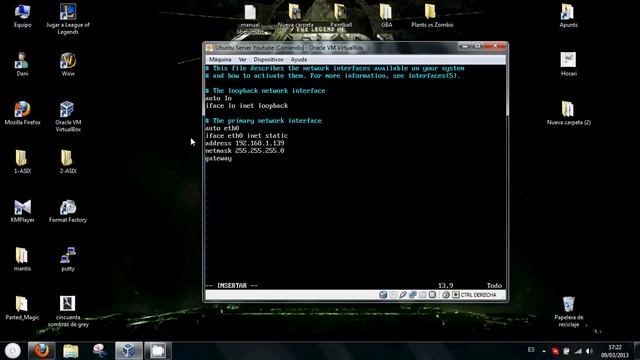Viewport: 640px width, 360px height.
Task: Select the 2-ASIX folder
Action: tap(68, 162)
